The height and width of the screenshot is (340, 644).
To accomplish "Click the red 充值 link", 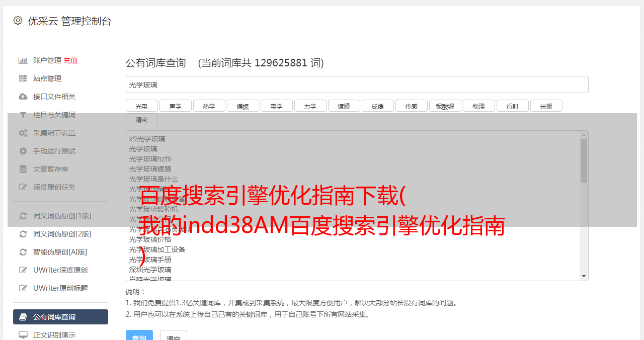I will click(x=70, y=60).
